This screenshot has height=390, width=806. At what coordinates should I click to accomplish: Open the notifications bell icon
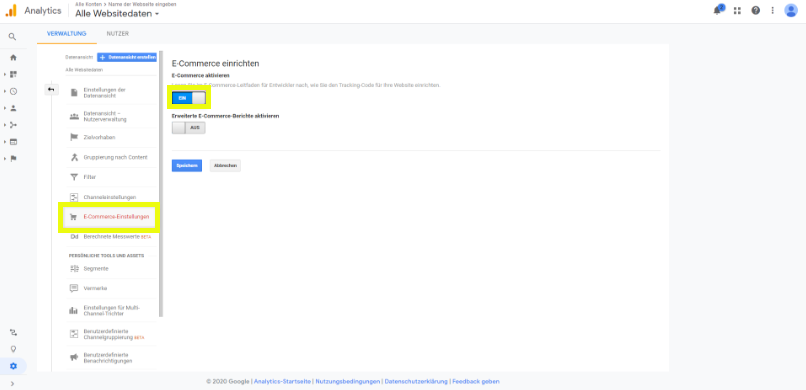coord(718,10)
